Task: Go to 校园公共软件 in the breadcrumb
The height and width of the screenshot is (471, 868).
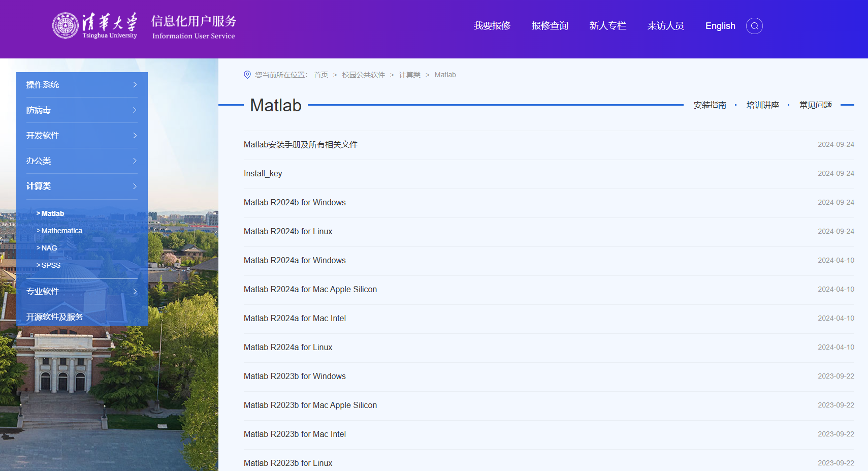Action: (x=364, y=75)
